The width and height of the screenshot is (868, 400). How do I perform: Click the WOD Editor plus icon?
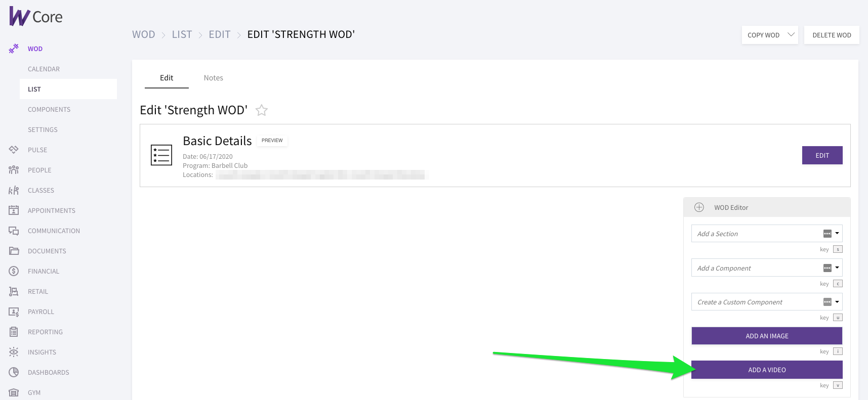click(699, 207)
